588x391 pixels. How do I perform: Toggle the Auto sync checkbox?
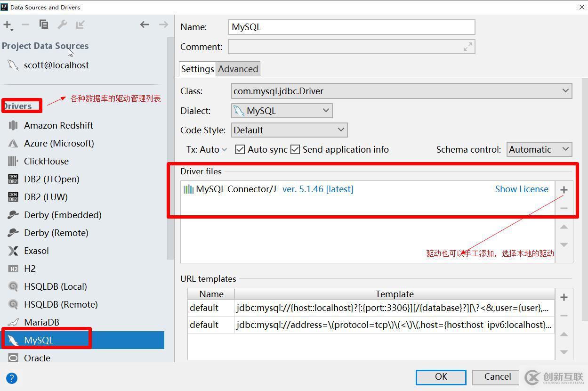point(240,149)
